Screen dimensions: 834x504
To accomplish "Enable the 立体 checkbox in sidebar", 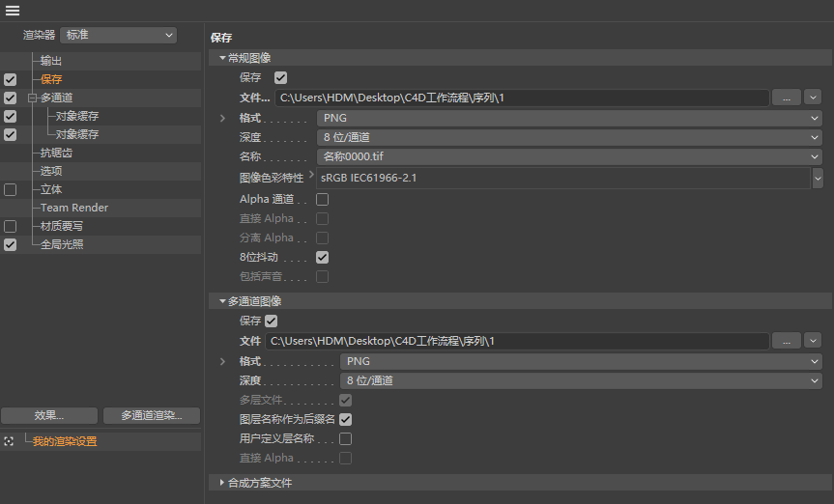I will click(10, 190).
